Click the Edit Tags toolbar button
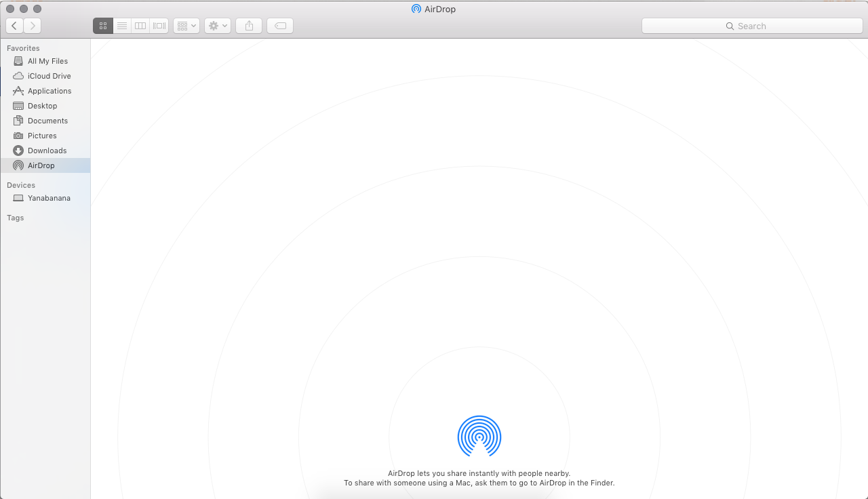This screenshot has width=868, height=499. coord(280,26)
